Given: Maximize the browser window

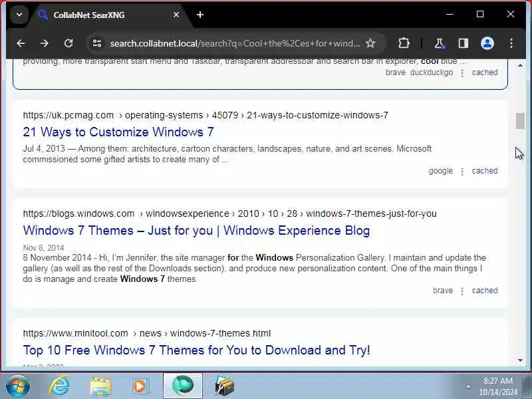Looking at the screenshot, I should pos(480,14).
